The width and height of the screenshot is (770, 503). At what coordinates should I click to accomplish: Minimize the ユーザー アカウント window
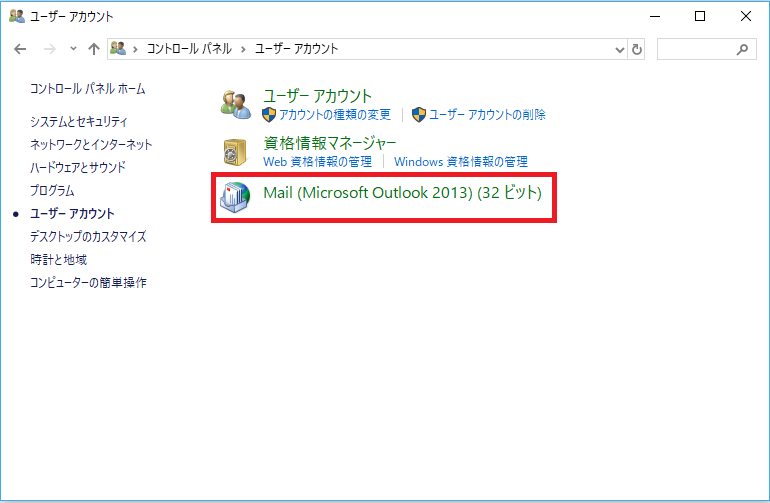click(655, 16)
